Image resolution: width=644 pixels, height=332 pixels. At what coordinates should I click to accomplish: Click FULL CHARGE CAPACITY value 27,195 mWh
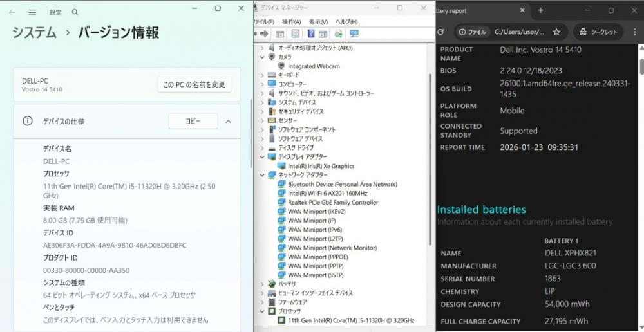[566, 321]
